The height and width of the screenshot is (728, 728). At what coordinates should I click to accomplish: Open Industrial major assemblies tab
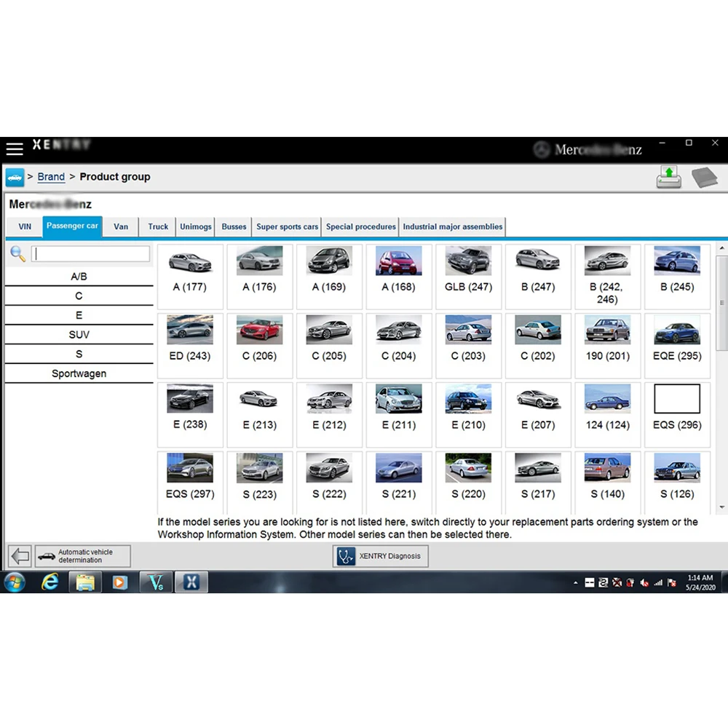(453, 226)
